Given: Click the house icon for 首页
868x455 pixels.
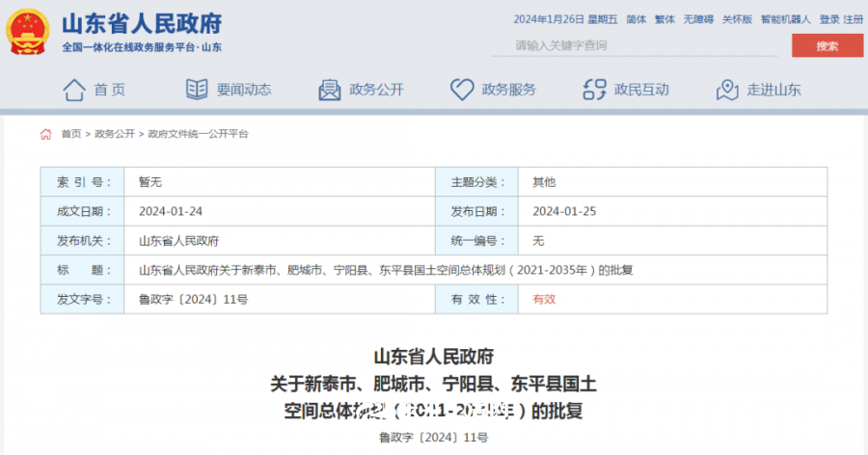Looking at the screenshot, I should [x=73, y=90].
